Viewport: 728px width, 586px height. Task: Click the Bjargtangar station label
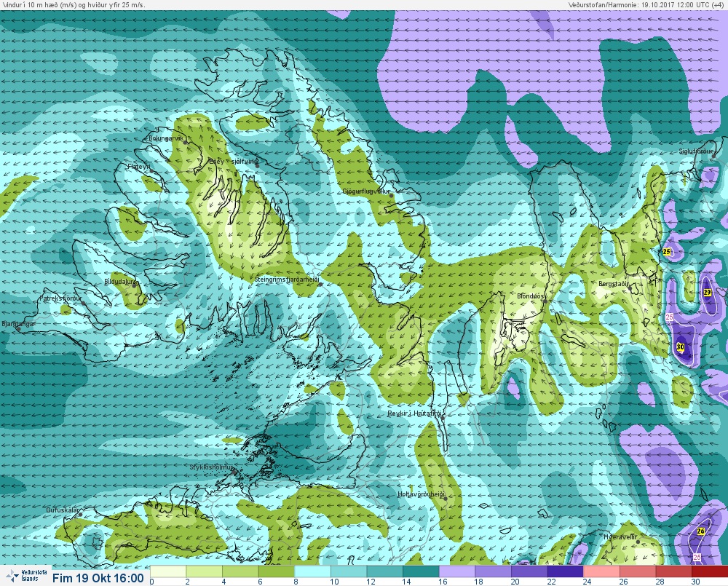pos(19,324)
